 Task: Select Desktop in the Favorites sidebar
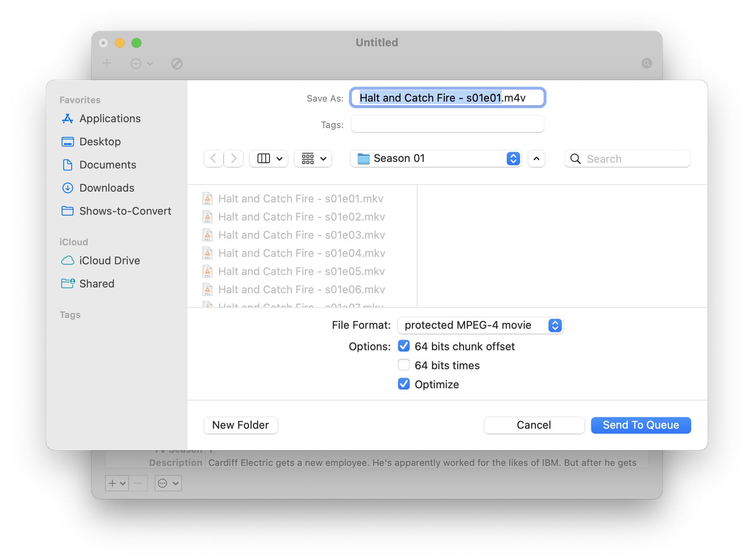click(x=100, y=141)
